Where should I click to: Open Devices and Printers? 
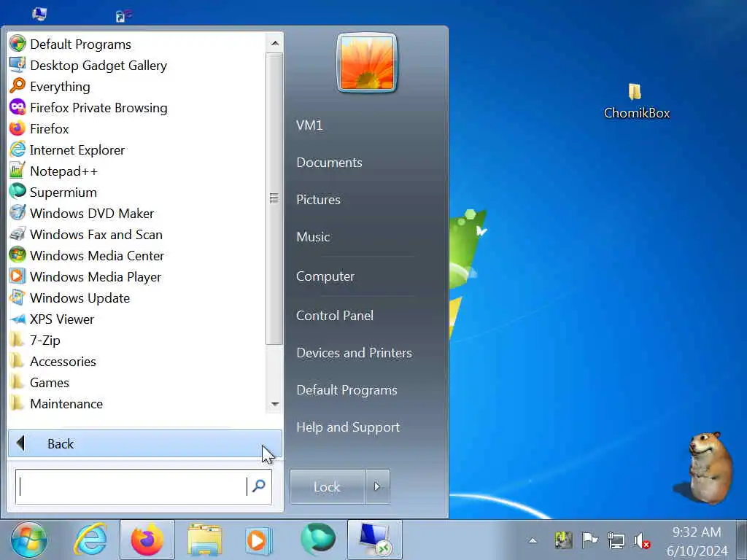point(354,352)
